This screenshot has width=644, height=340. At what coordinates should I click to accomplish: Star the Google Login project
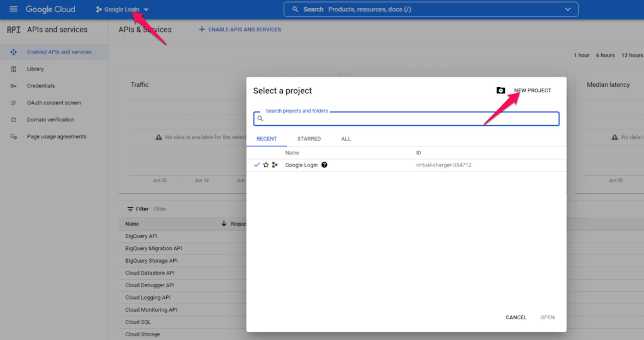266,165
